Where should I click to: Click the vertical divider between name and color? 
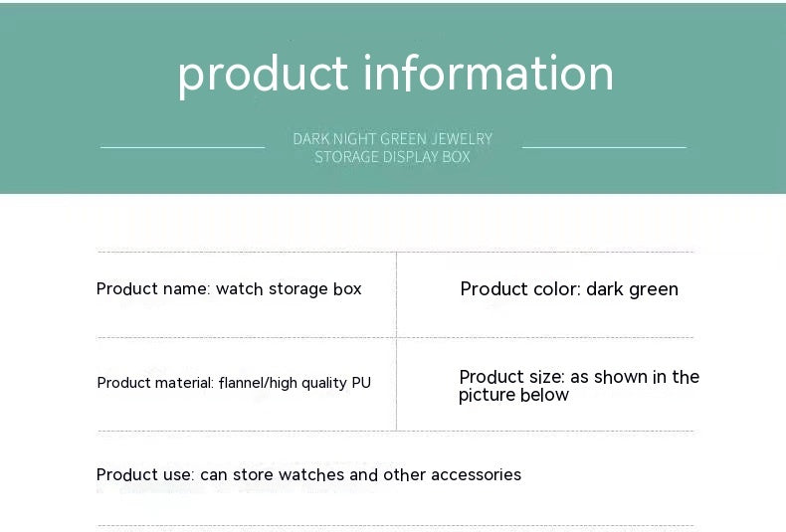pos(396,293)
